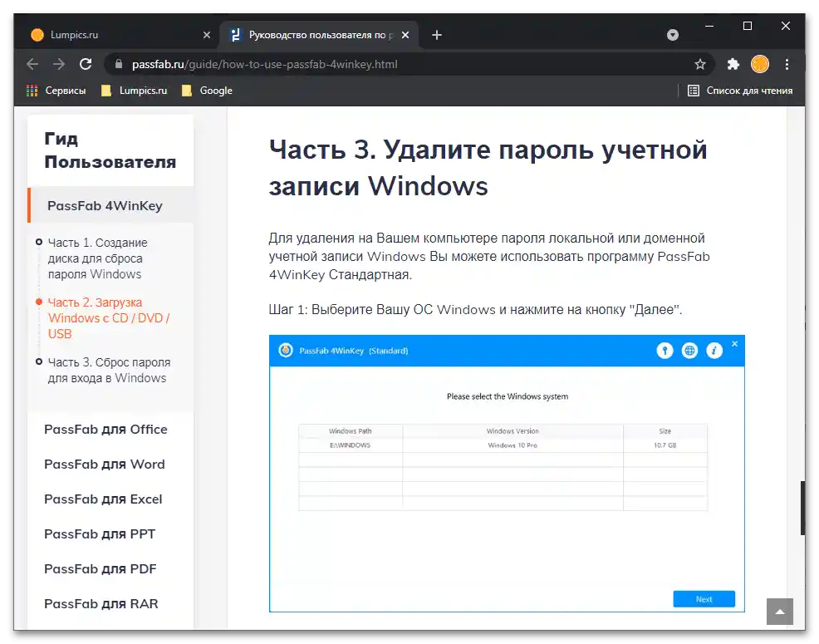Image resolution: width=819 pixels, height=644 pixels.
Task: Open the tab search dropdown arrow
Action: pyautogui.click(x=673, y=35)
